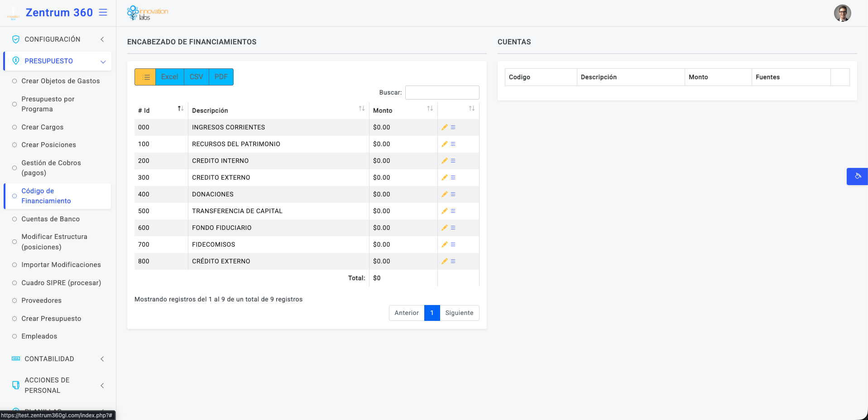This screenshot has height=420, width=868.
Task: Expand the CONTABILIDAD menu section
Action: click(x=58, y=359)
